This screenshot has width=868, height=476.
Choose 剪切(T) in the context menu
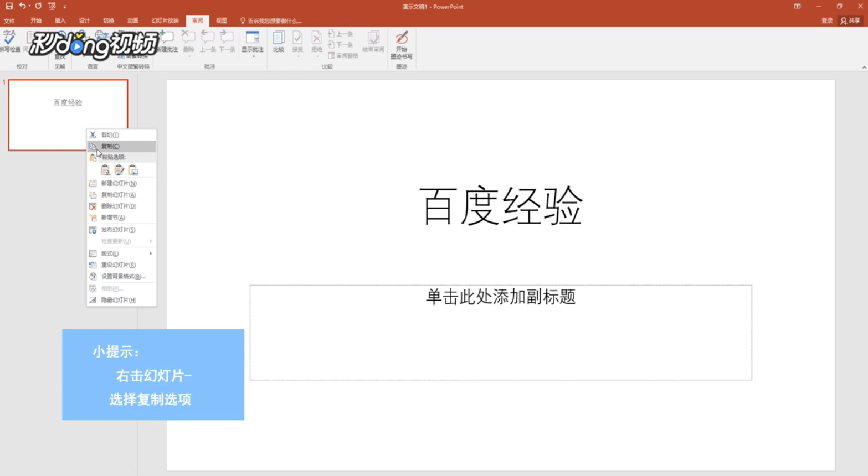pos(121,135)
